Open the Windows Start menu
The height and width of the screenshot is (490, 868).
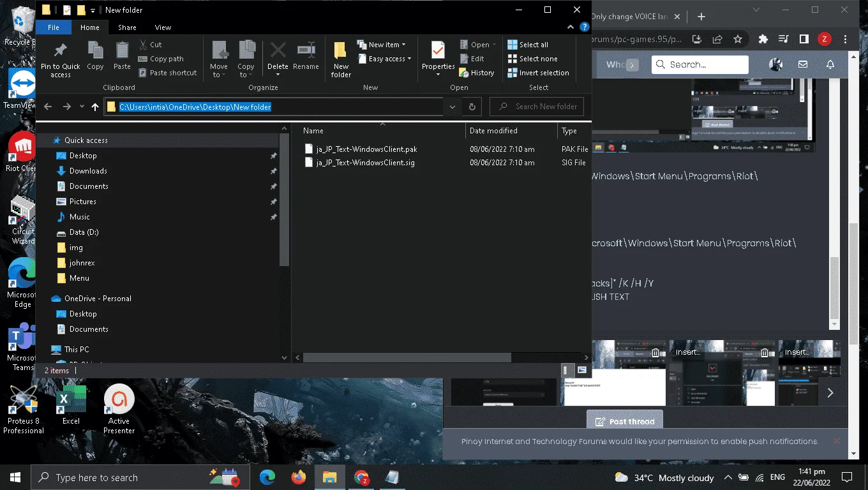pyautogui.click(x=15, y=477)
